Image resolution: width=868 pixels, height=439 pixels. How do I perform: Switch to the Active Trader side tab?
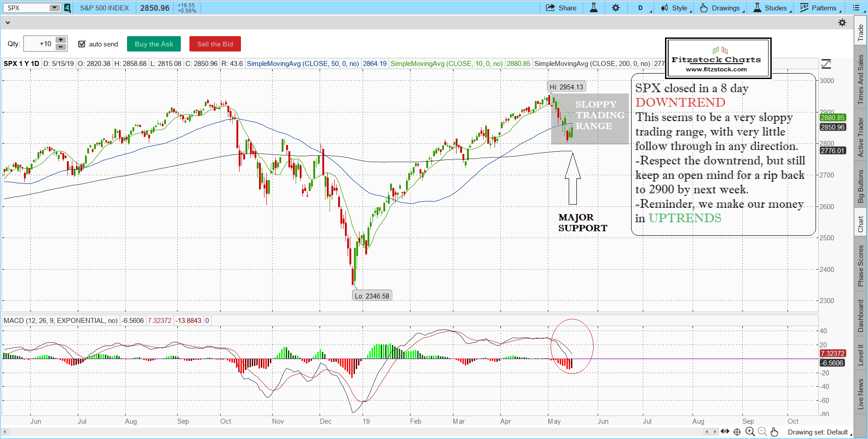tap(860, 137)
